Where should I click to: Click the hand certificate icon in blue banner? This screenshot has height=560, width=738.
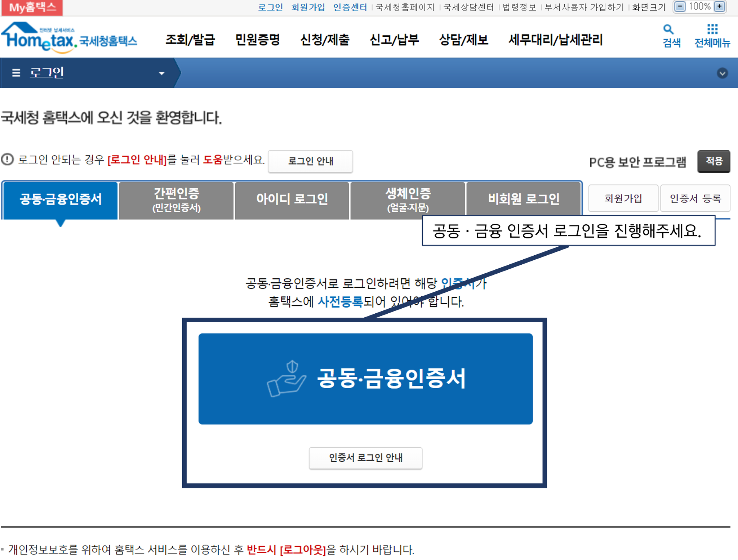coord(286,379)
